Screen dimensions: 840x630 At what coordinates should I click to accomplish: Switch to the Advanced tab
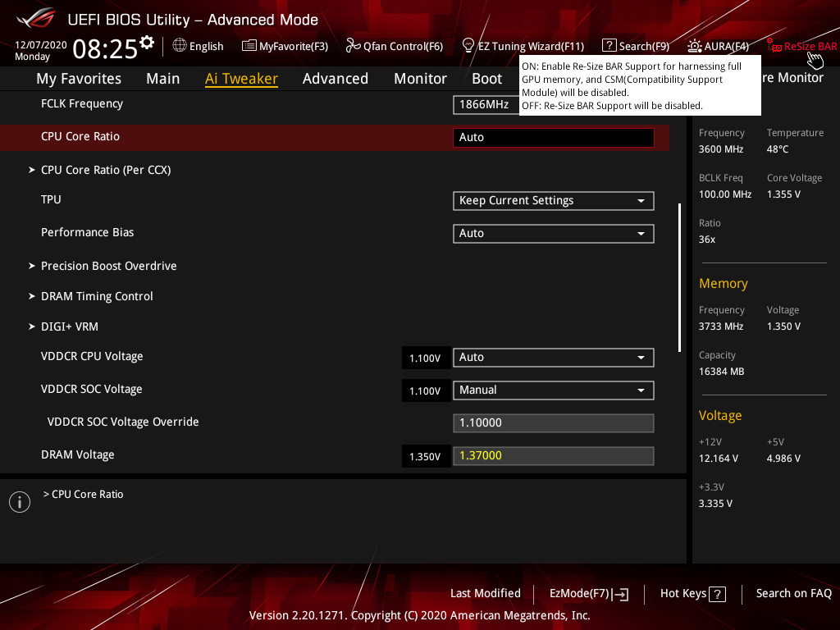click(336, 78)
